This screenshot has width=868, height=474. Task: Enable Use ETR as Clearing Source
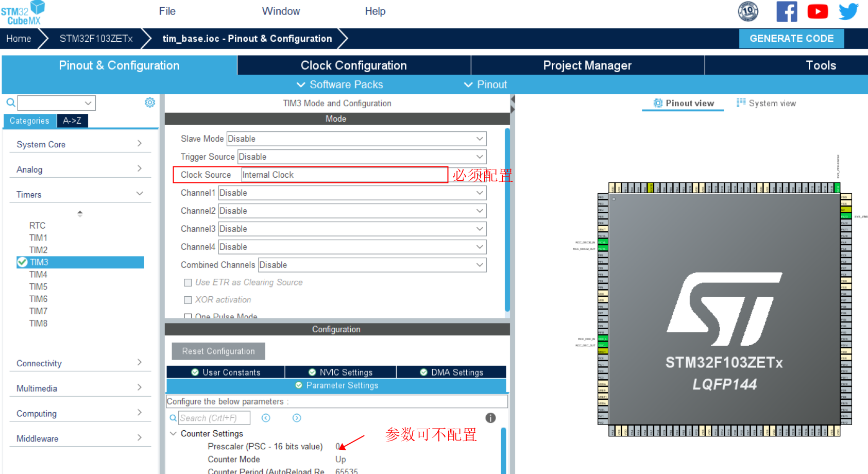pos(188,282)
